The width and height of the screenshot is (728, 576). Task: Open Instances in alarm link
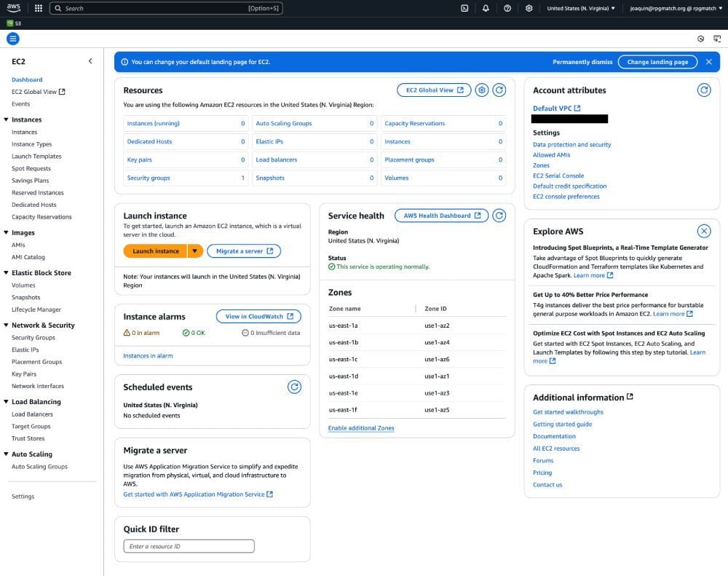point(148,356)
